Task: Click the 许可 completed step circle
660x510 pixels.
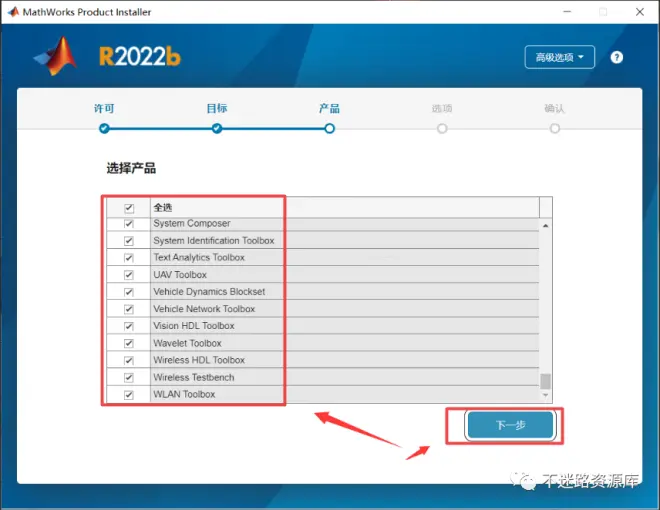Action: 104,128
